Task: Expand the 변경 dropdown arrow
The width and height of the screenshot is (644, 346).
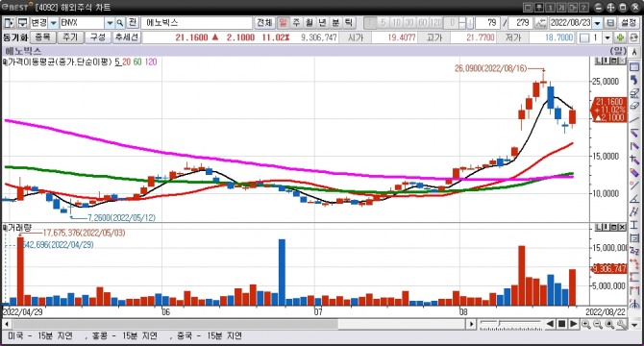Action: click(54, 23)
